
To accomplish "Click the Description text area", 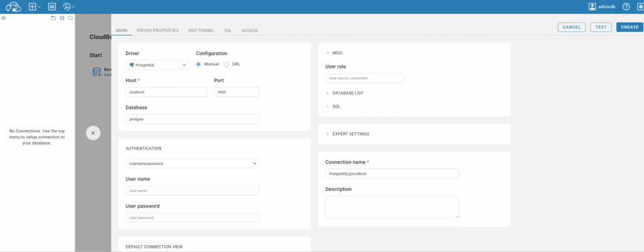I will click(x=392, y=207).
